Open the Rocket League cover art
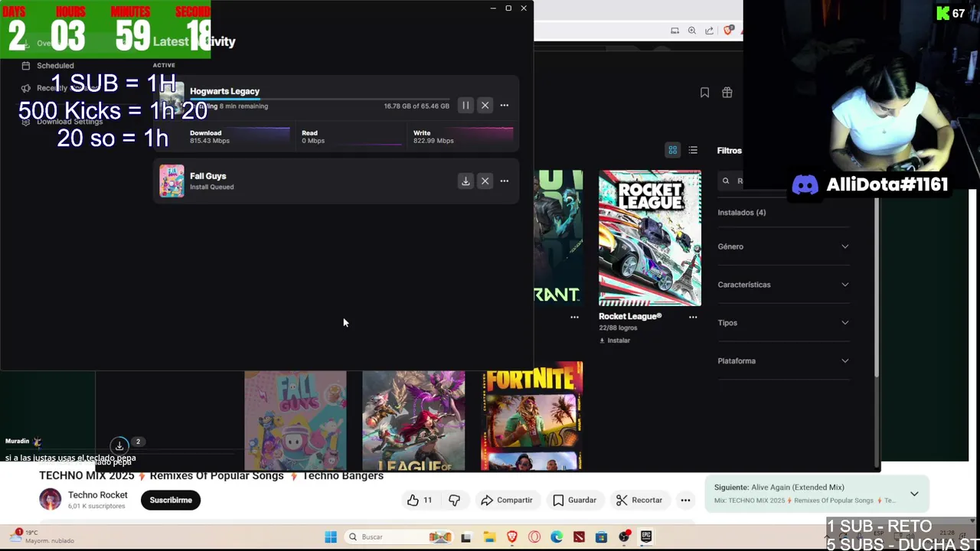The image size is (980, 551). tap(649, 238)
